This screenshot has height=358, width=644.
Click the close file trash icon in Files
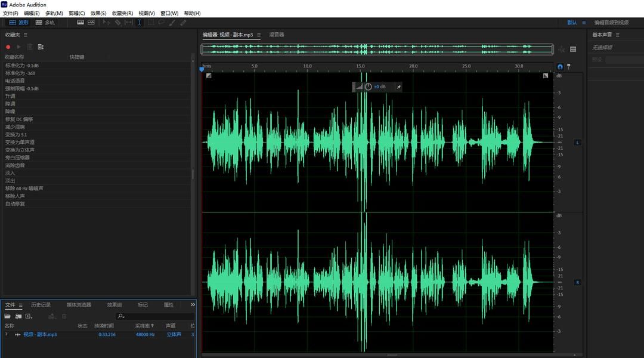(64, 316)
